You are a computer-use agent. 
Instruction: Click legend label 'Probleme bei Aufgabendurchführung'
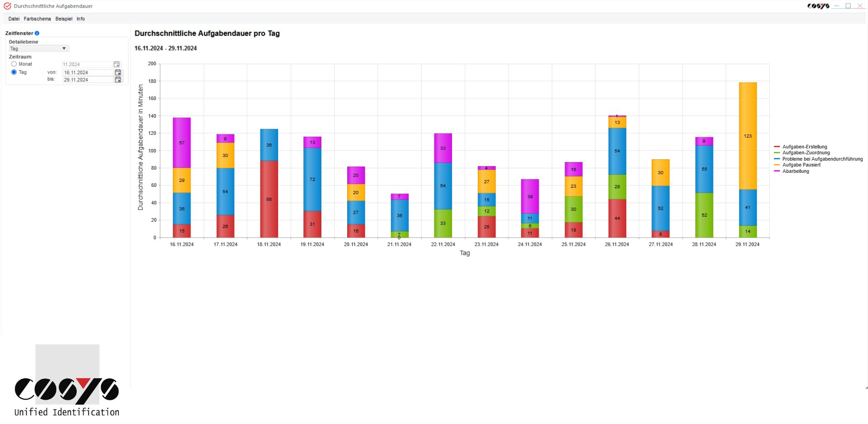coord(822,159)
